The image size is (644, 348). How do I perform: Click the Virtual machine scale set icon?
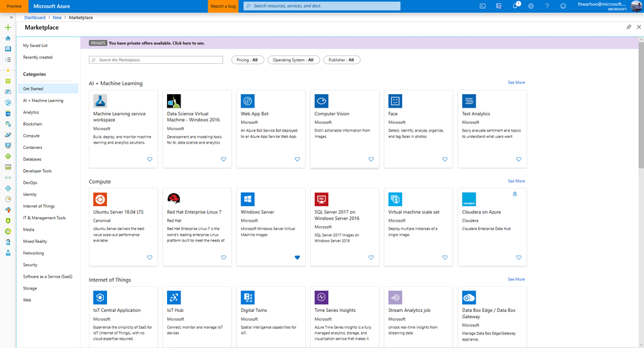395,199
